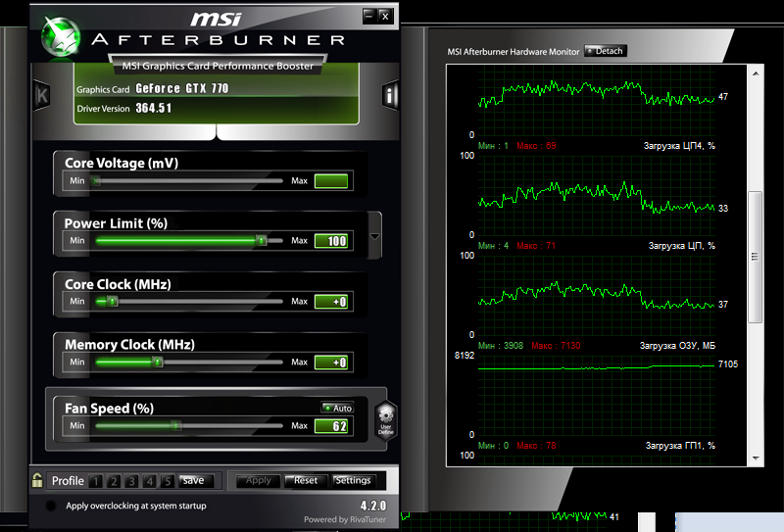
Task: Click the Fan Speed value field showing 62
Action: tap(331, 426)
